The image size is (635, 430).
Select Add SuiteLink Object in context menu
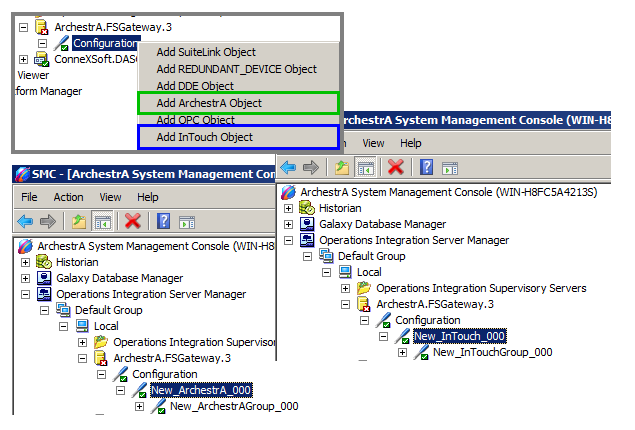[x=206, y=52]
